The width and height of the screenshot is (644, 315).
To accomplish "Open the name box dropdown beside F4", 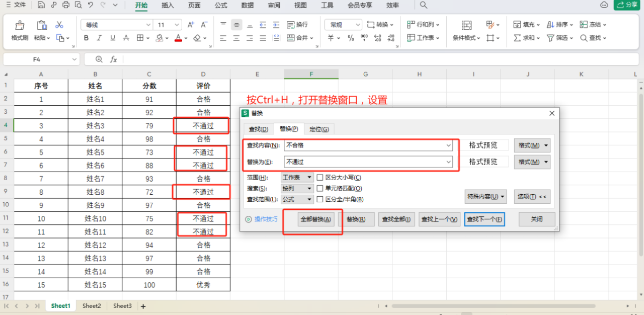I will (74, 59).
